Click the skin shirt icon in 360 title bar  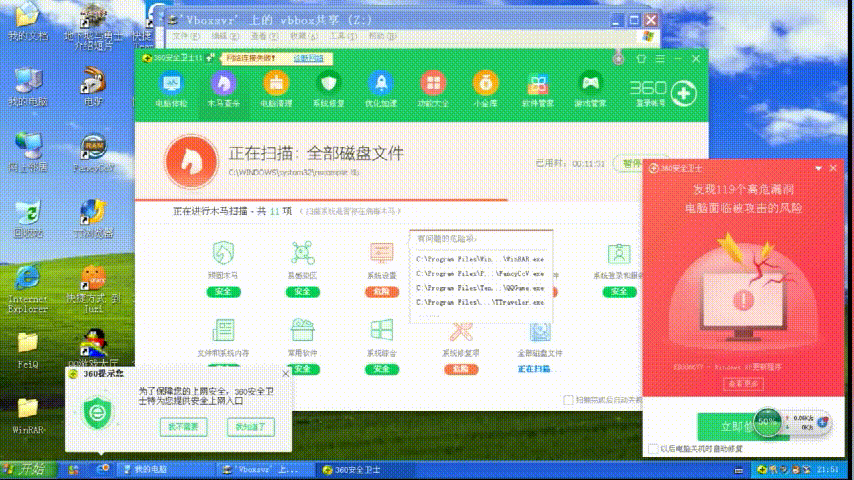click(641, 58)
